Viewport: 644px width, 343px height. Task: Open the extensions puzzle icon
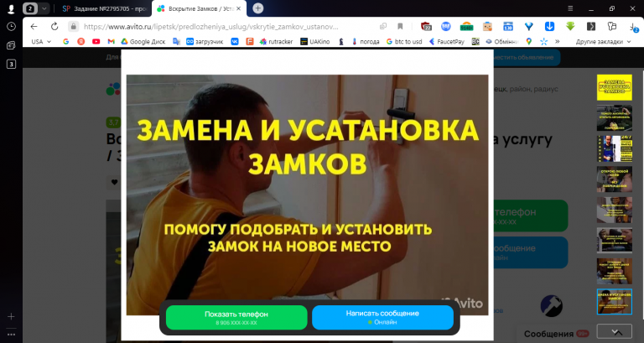(x=612, y=27)
